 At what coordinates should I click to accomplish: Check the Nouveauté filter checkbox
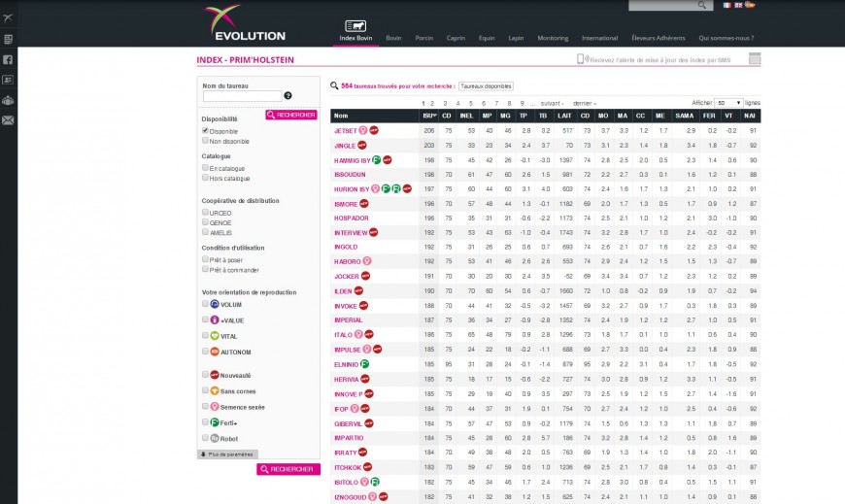205,375
